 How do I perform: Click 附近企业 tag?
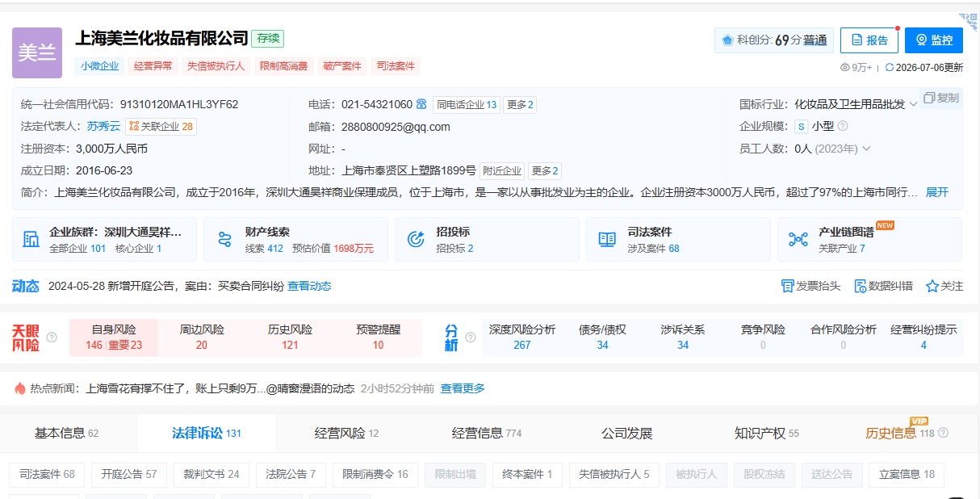[502, 170]
